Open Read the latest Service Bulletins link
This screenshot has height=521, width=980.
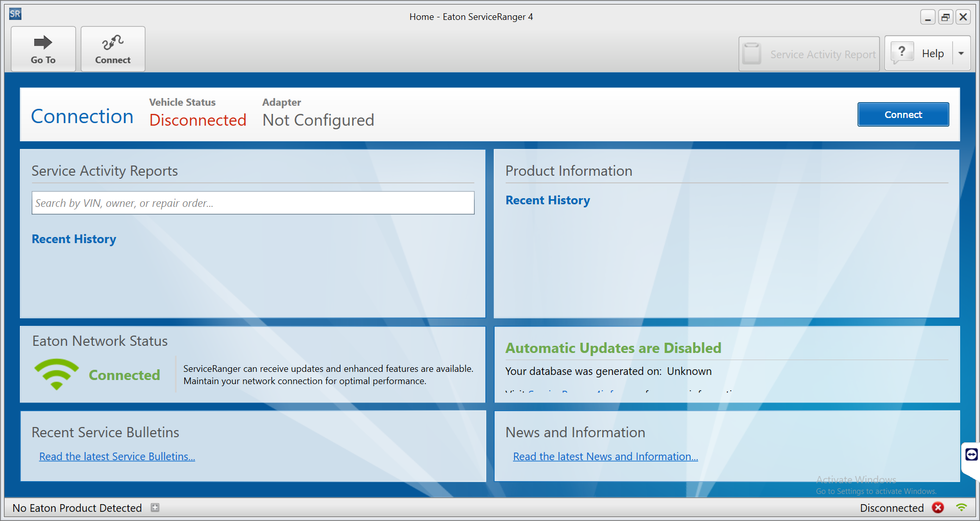[x=117, y=457]
